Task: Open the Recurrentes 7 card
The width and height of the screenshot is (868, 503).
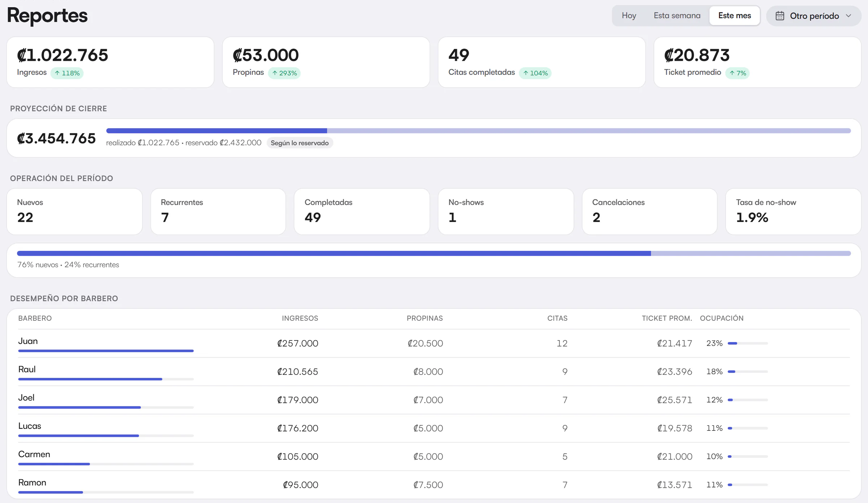Action: point(218,212)
